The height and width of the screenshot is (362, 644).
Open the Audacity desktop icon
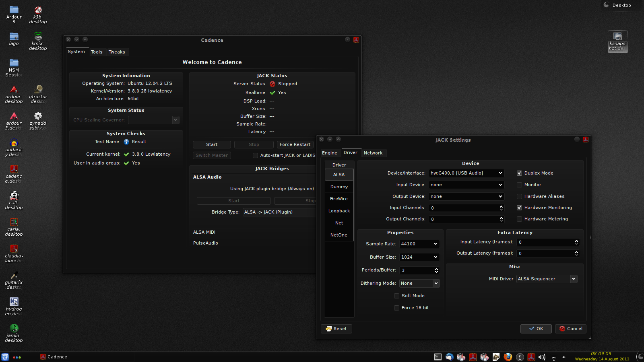(14, 144)
